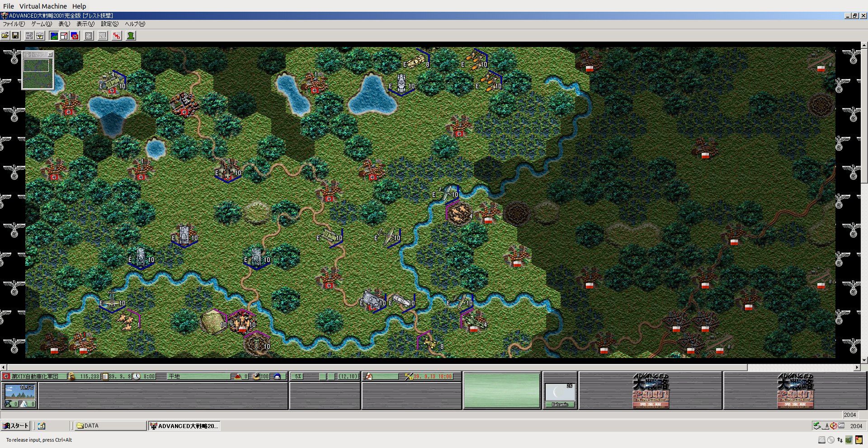The image size is (868, 448).
Task: Open the Virtual Machine menu
Action: click(43, 6)
